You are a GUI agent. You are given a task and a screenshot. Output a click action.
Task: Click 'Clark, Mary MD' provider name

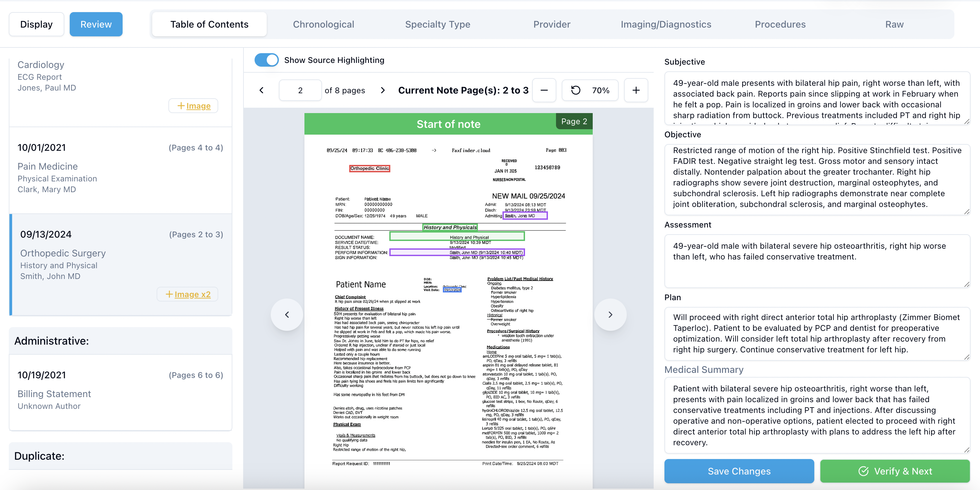[x=47, y=189]
